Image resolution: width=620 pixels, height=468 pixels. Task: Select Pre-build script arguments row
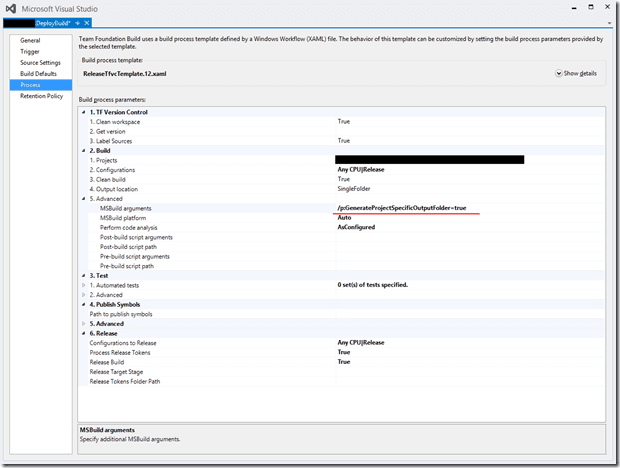pos(342,257)
